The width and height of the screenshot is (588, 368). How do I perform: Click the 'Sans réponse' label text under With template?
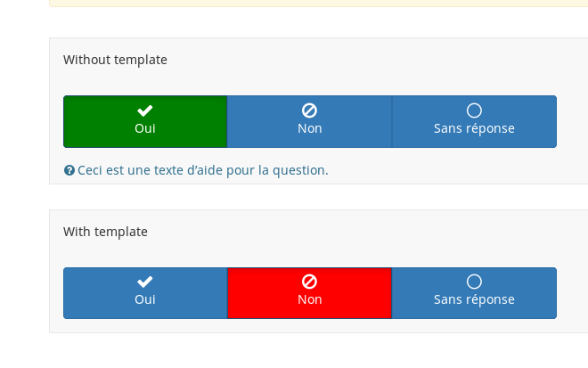click(x=474, y=300)
